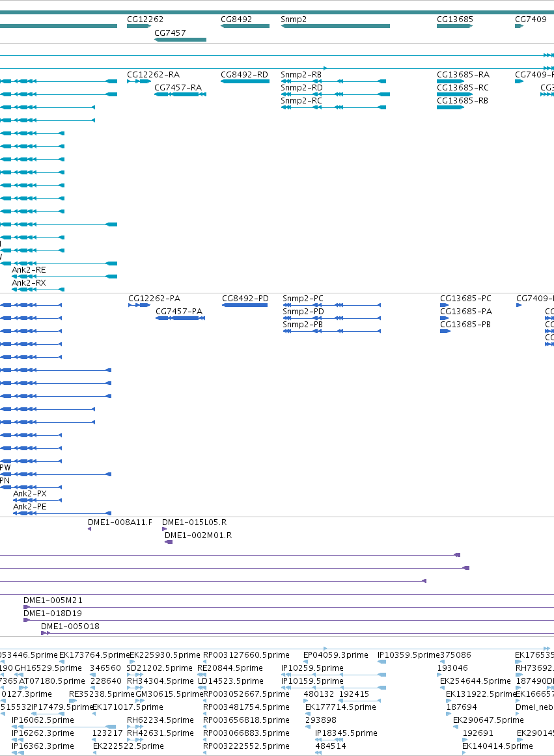Open the DME1-002M01.R BAC end label
554x756 pixels.
coord(199,535)
